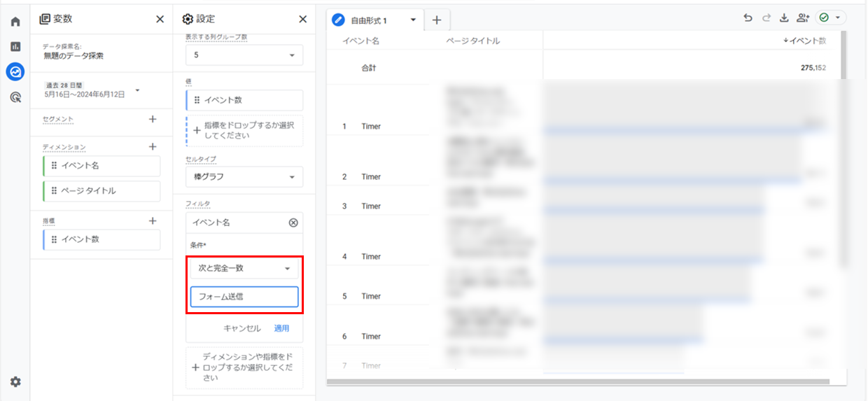
Task: Add a new exploration tab
Action: 437,20
